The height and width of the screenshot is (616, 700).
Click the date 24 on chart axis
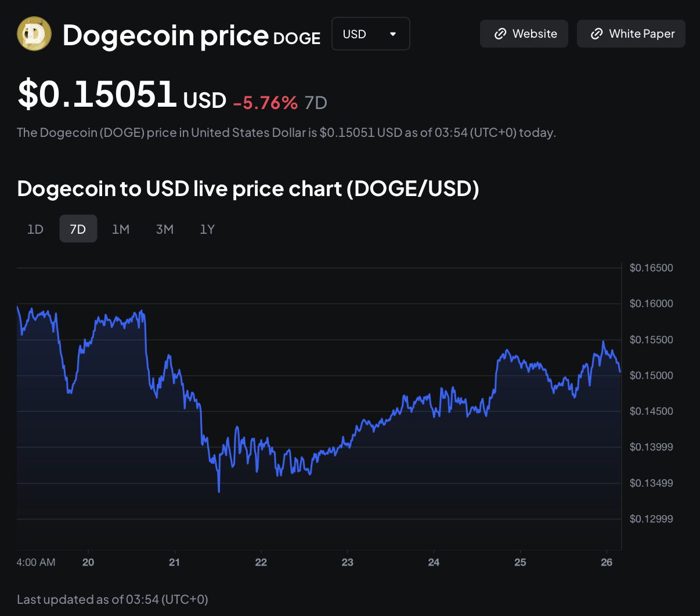[434, 562]
